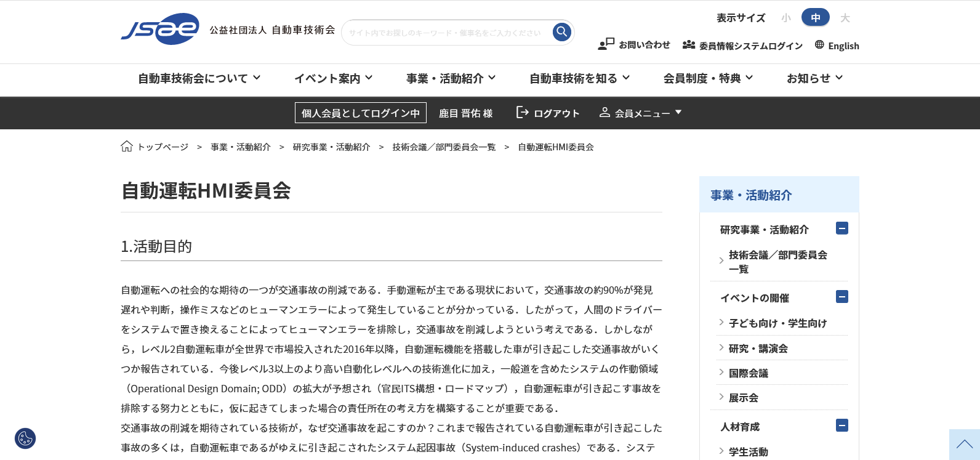Click the お問い合わせ contact icon
Screen dimensions: 980x460
click(606, 44)
